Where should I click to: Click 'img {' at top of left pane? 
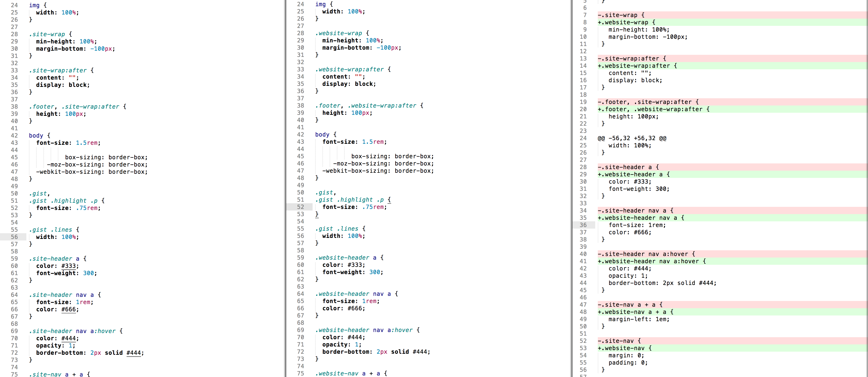coord(38,5)
